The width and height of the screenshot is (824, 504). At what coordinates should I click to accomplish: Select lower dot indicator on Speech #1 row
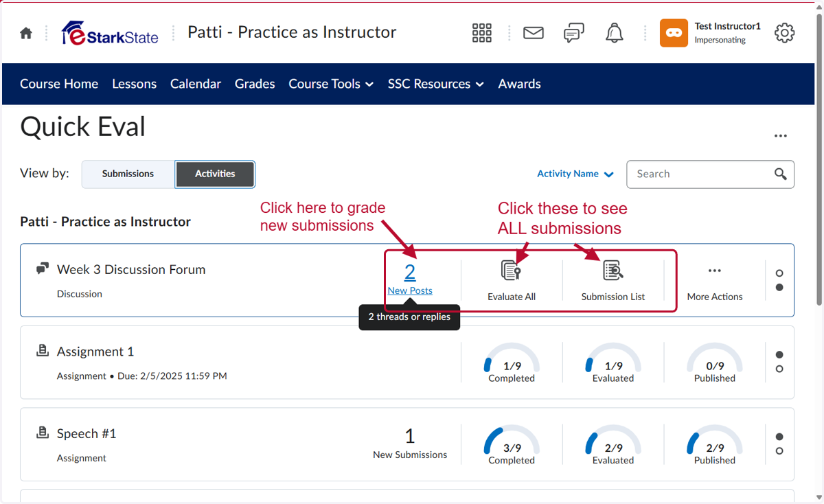click(779, 450)
